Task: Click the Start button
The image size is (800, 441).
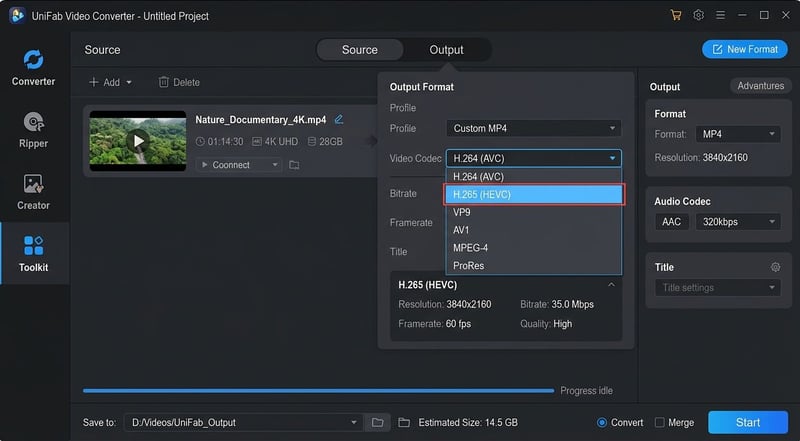Action: 748,422
